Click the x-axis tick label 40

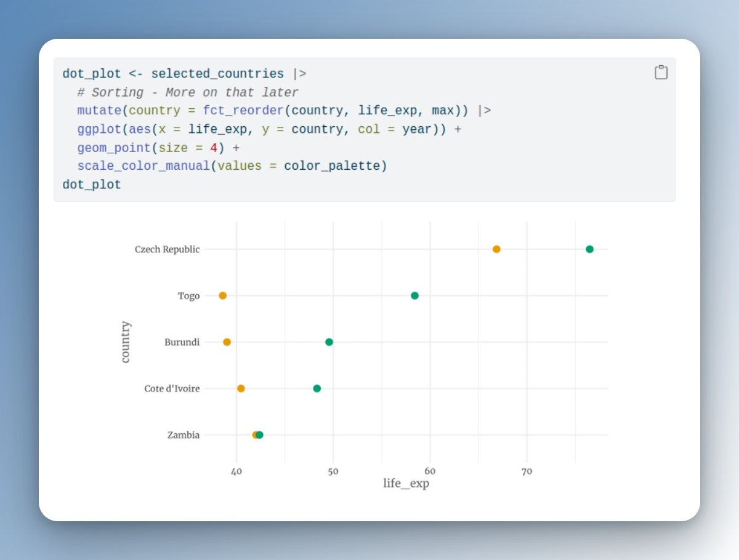pos(236,471)
